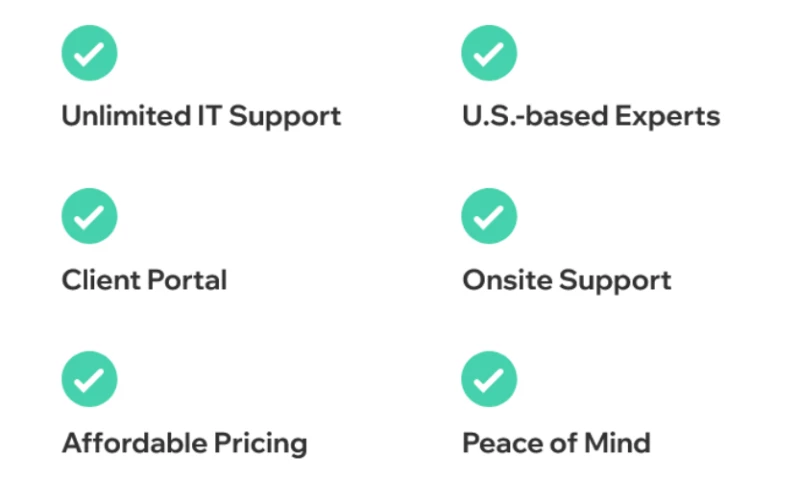Click the checkmark icon above Unlimited IT Support

[x=89, y=52]
